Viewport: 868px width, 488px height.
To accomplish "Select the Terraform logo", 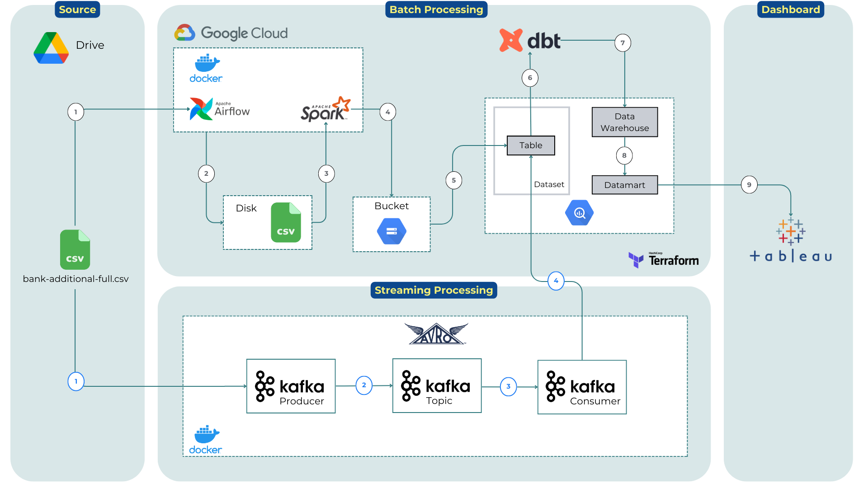I will pos(636,259).
